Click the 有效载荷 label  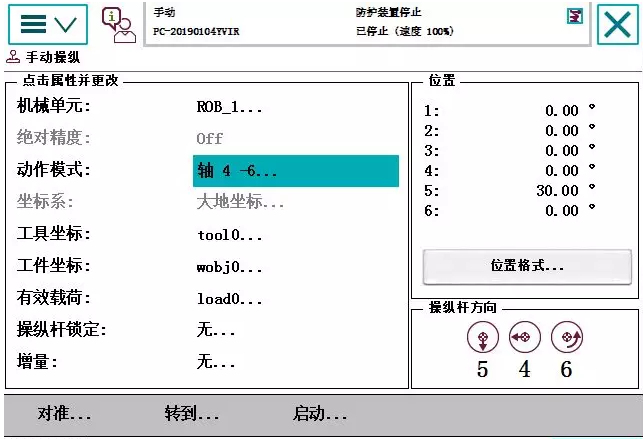(53, 298)
